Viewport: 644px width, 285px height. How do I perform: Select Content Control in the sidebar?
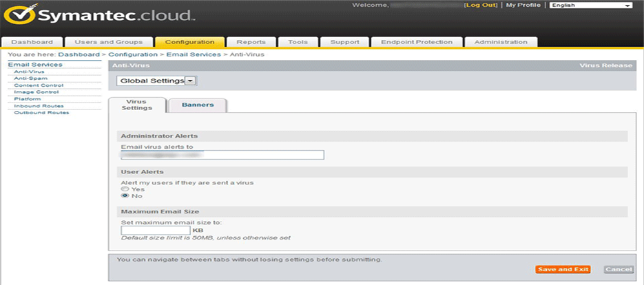tap(39, 85)
